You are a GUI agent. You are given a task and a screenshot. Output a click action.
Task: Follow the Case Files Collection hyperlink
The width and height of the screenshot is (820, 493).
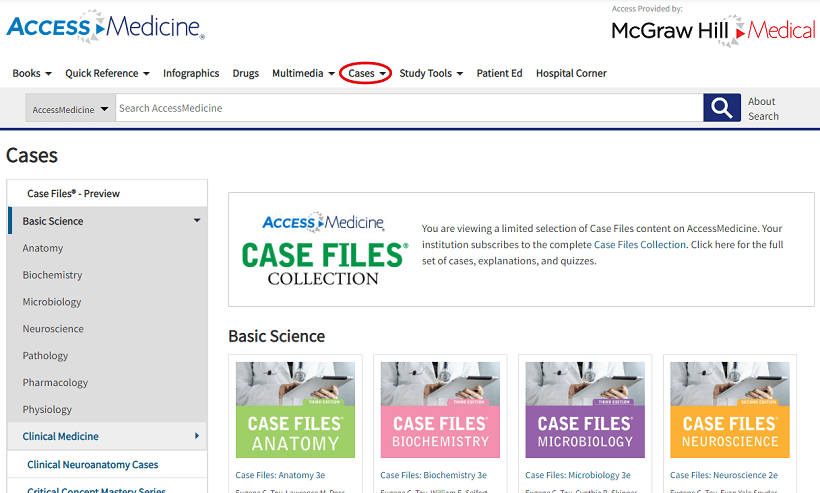pos(640,245)
